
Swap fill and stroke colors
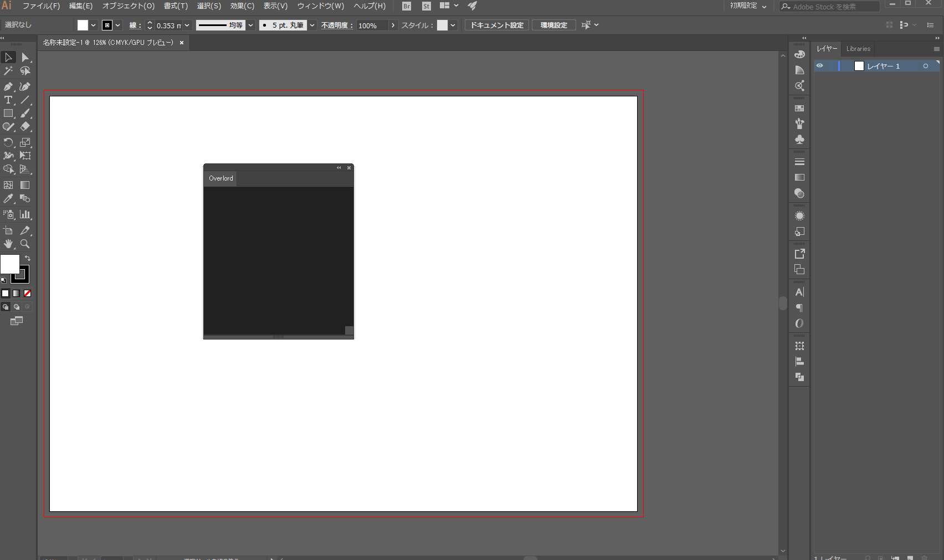[28, 259]
